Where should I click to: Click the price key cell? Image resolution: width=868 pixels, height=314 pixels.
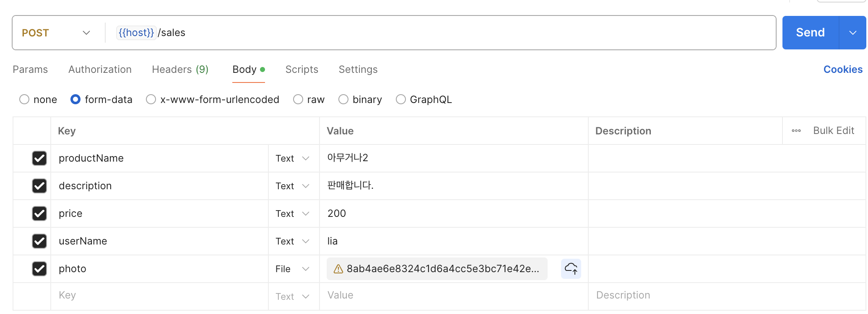[x=159, y=214]
